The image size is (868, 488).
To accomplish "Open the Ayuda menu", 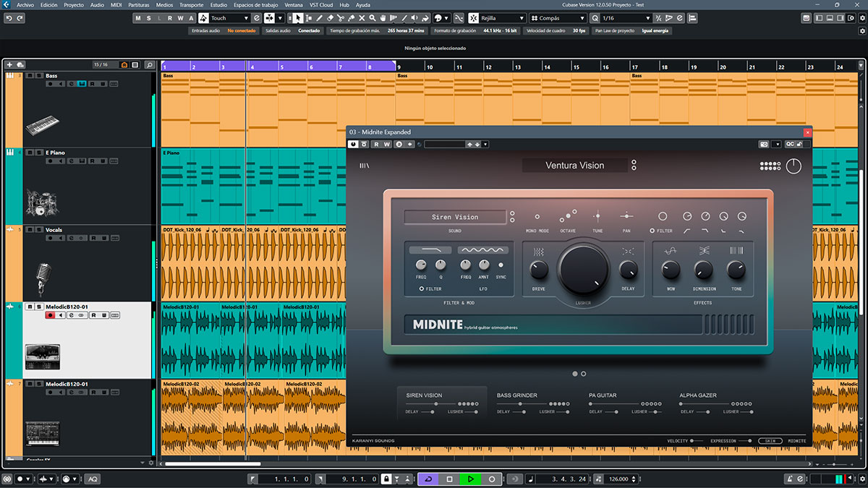I will [x=363, y=4].
